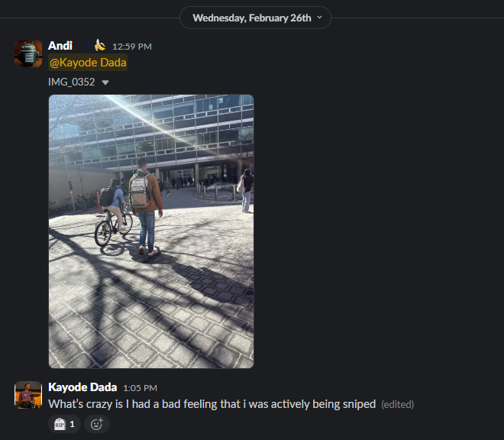Open Kayode Dada's profile picture
Viewport: 504px width, 440px height.
(x=28, y=395)
